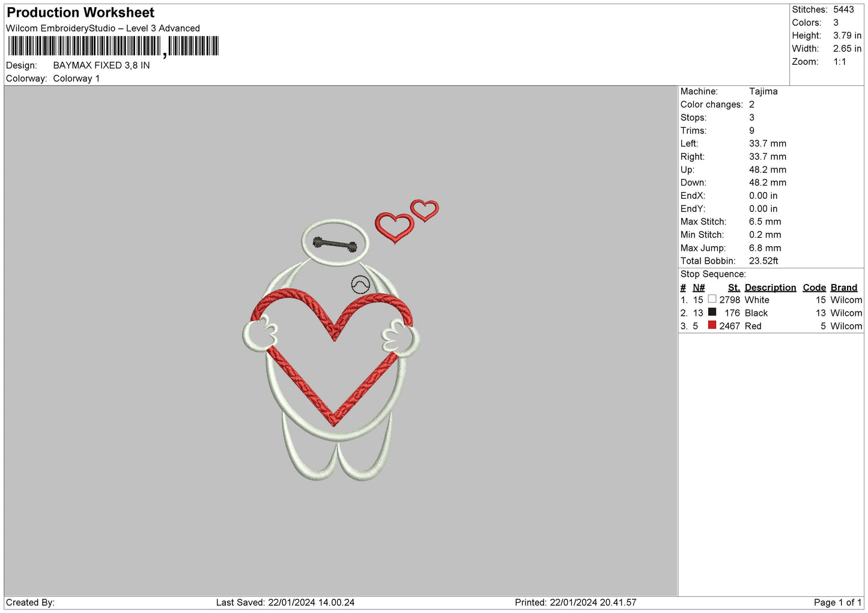
Task: Click the "0.00 in" value beside EndX
Action: pyautogui.click(x=763, y=196)
